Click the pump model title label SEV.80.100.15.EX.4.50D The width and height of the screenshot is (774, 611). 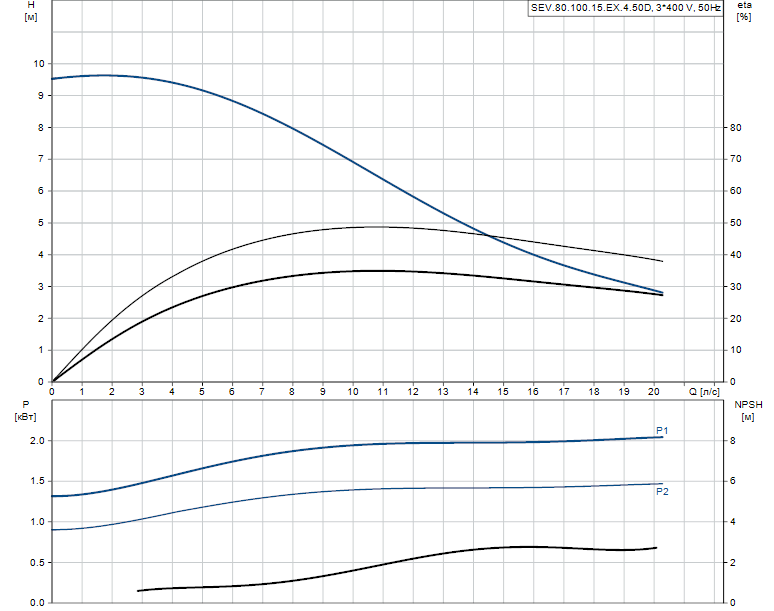pos(625,8)
